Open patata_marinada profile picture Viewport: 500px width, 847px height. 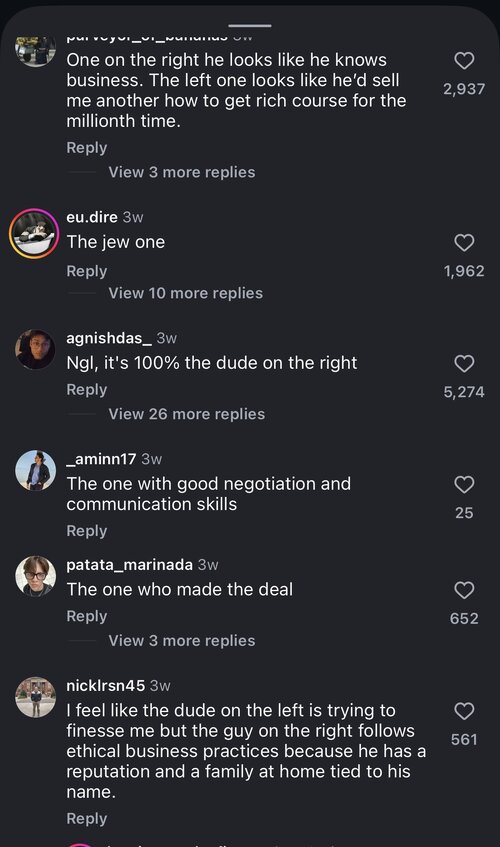tap(35, 576)
